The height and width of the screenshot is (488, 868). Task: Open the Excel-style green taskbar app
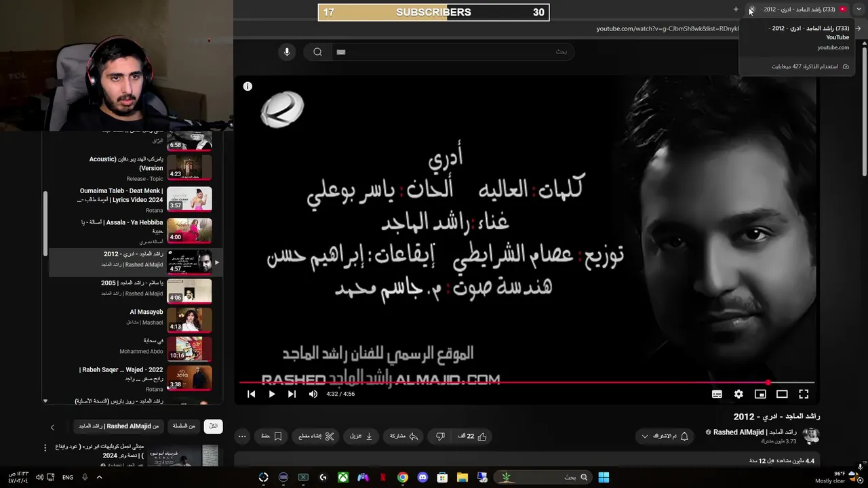coord(303,477)
